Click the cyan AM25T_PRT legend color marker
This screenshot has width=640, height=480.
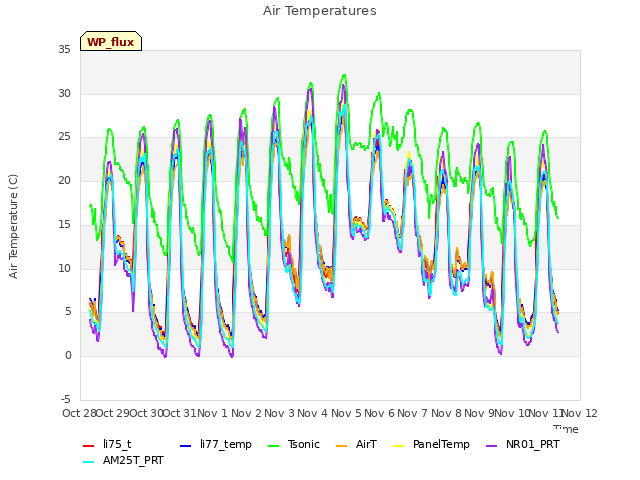coord(89,462)
